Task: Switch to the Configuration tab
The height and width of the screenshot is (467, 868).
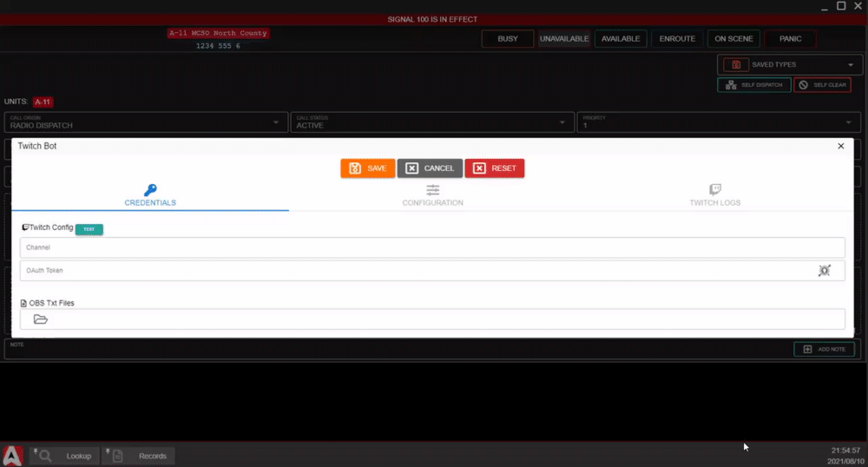Action: [432, 196]
